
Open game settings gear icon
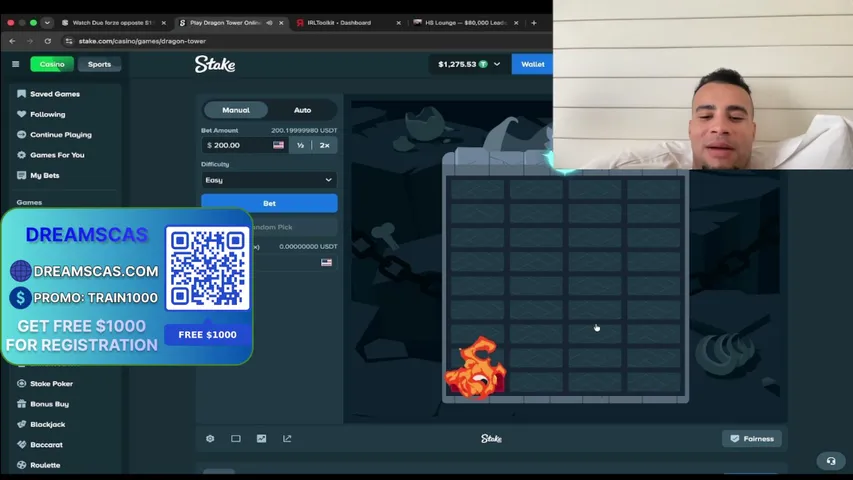click(x=210, y=439)
